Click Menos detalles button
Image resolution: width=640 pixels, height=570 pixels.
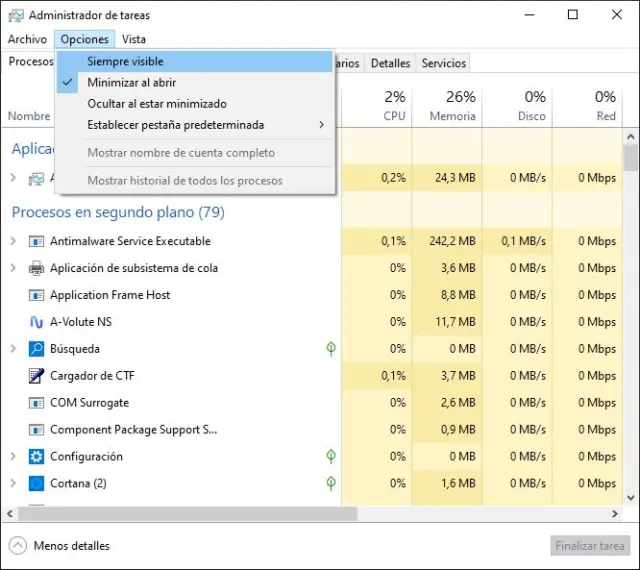click(x=71, y=546)
